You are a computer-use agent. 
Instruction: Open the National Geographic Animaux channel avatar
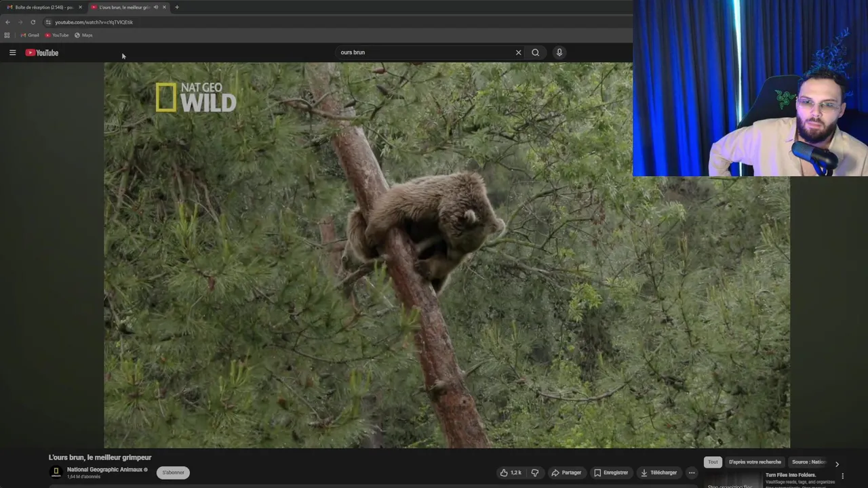click(56, 472)
